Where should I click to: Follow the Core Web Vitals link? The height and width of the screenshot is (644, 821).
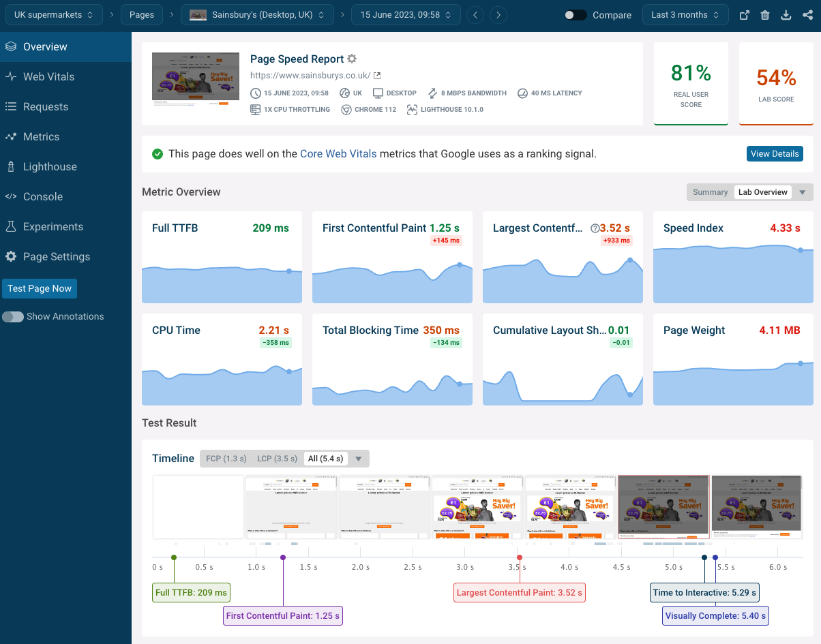pyautogui.click(x=338, y=154)
